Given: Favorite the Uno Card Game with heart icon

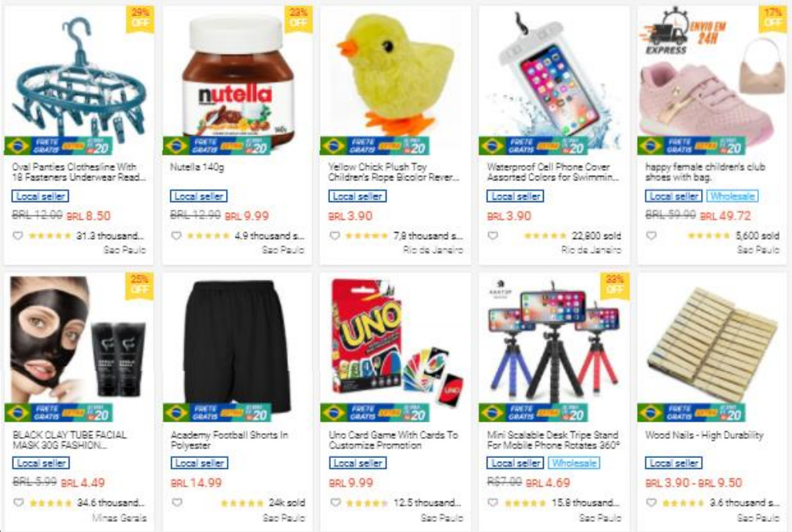Looking at the screenshot, I should 335,502.
